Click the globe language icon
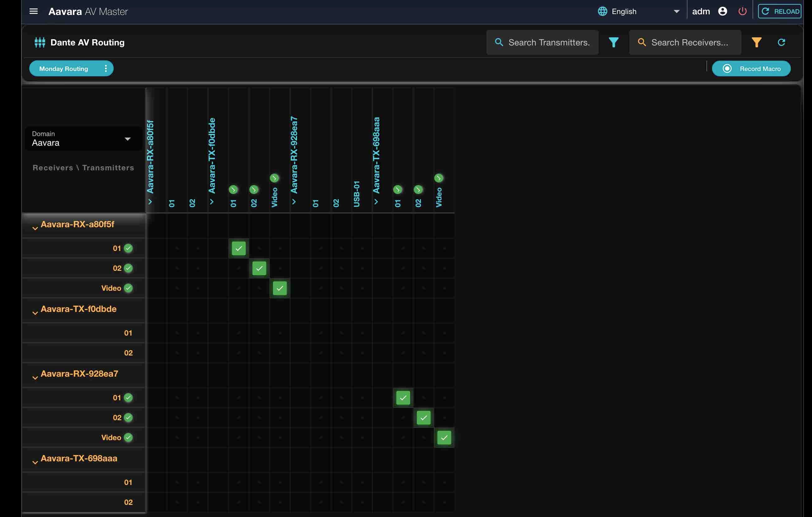 point(602,12)
